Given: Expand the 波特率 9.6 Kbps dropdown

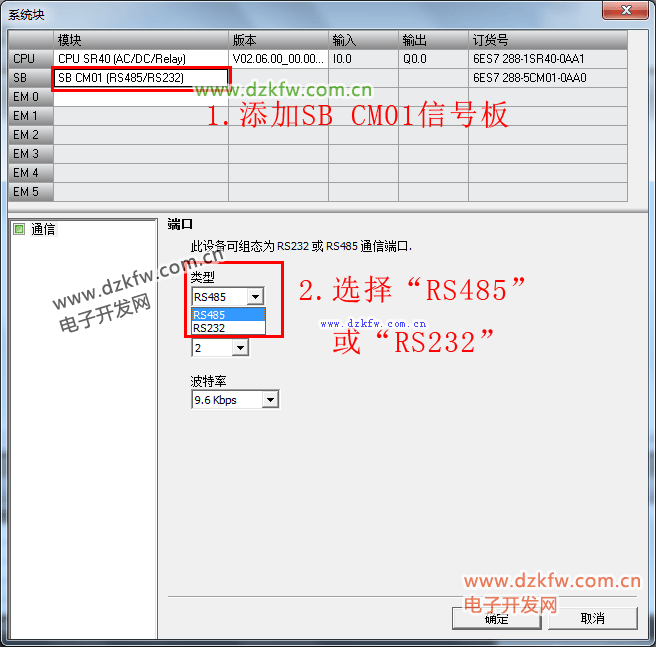Looking at the screenshot, I should [269, 400].
